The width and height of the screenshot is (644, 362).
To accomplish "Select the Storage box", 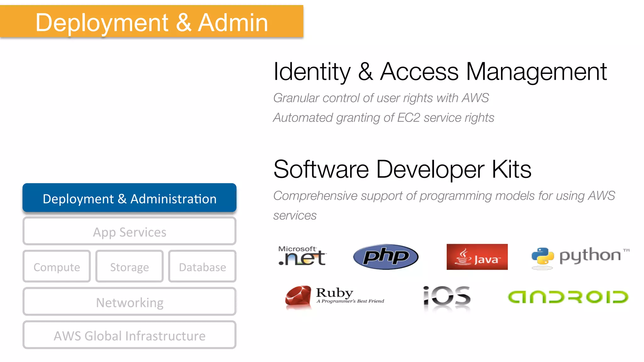I will [x=129, y=266].
